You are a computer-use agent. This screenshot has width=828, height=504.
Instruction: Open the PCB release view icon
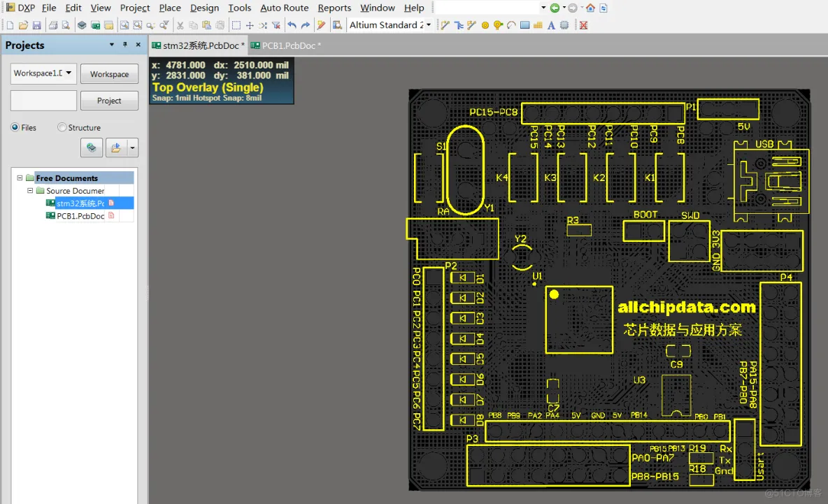pos(95,25)
